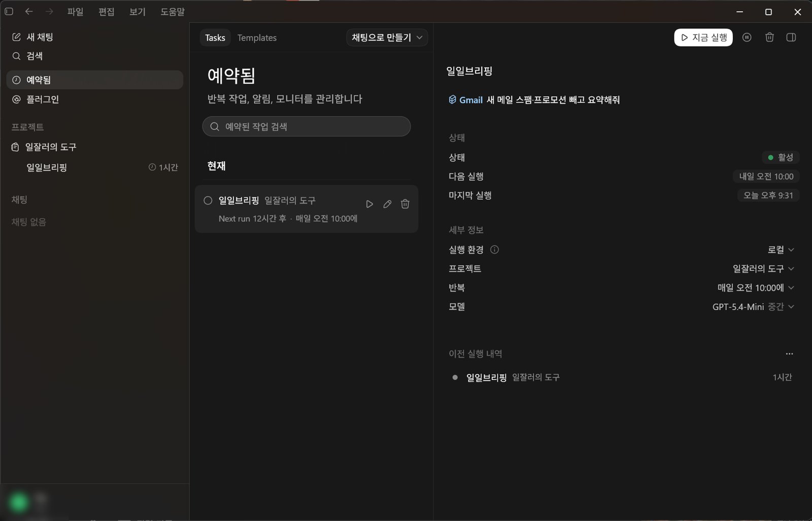The width and height of the screenshot is (812, 521).
Task: Open the 도움말 menu
Action: (x=173, y=12)
